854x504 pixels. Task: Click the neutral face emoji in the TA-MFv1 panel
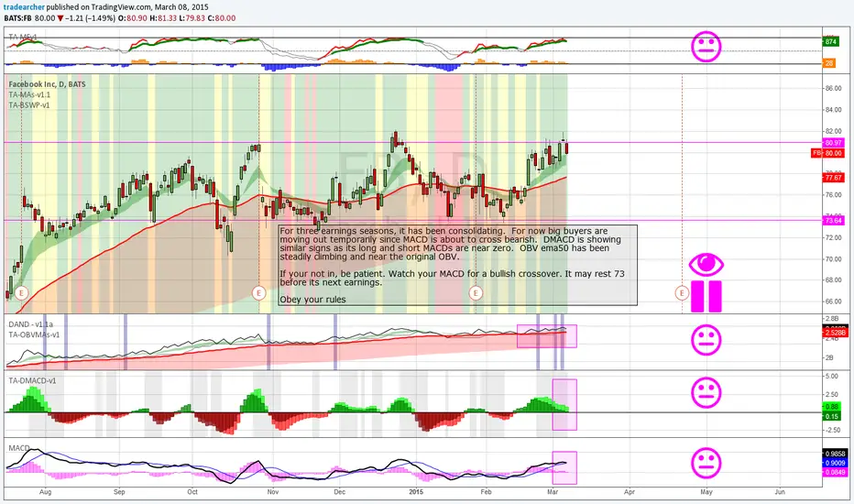706,47
